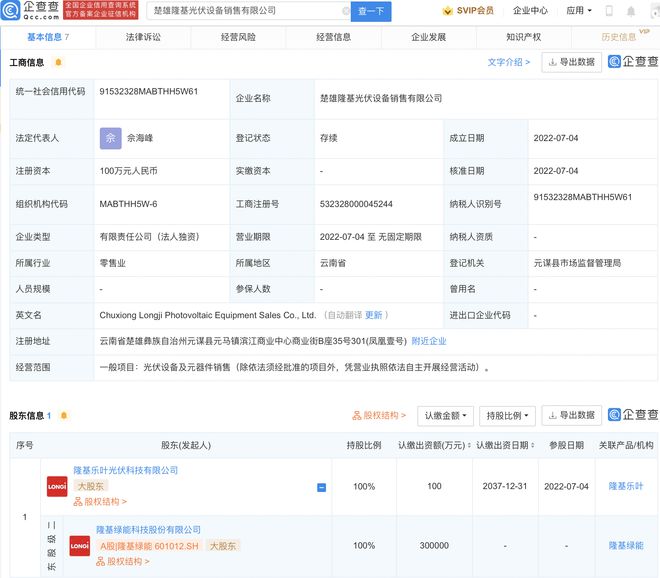Click 大股东 tag under 隆基乐叶
This screenshot has height=578, width=660.
90,486
